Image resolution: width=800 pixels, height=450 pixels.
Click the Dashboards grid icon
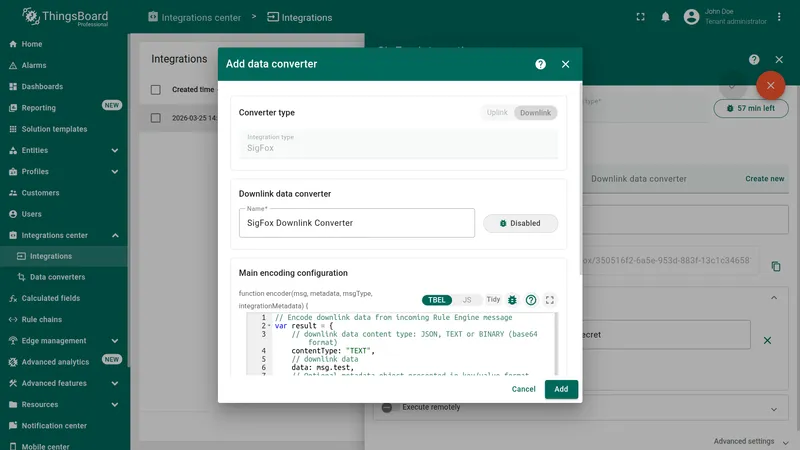click(x=13, y=87)
